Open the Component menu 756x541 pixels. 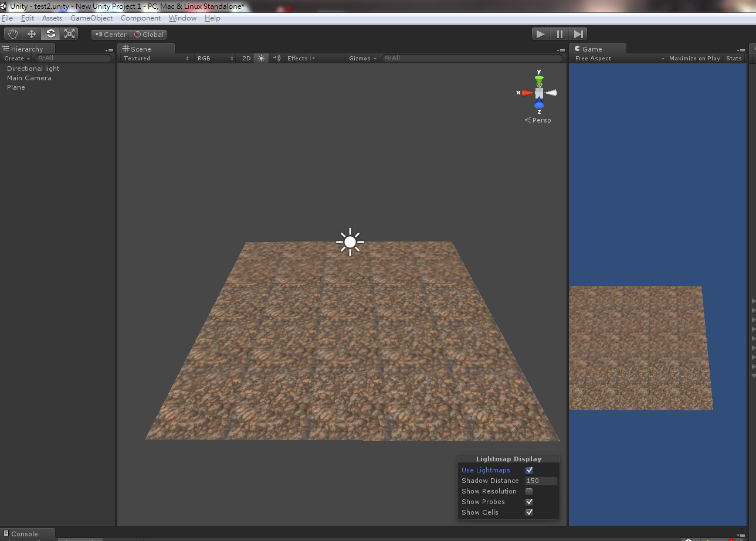141,18
